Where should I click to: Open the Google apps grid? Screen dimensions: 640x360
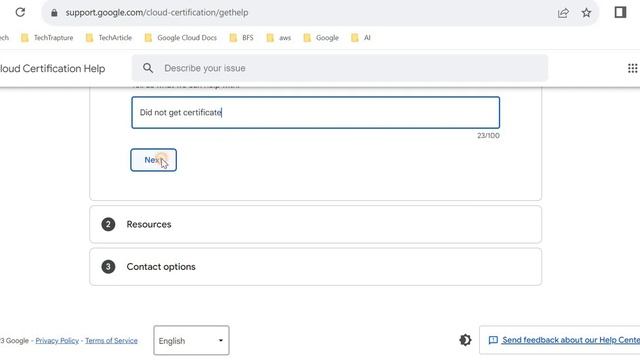tap(632, 68)
